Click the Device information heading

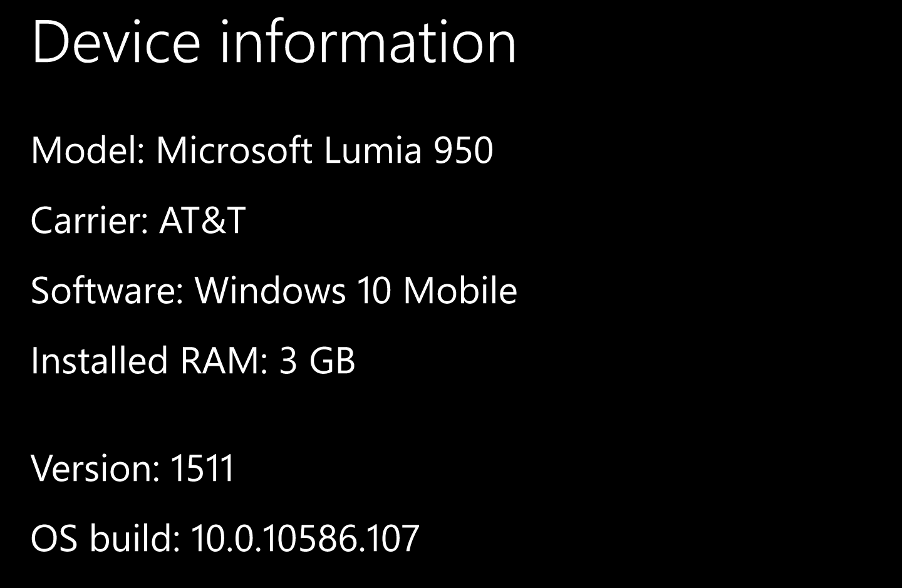tap(274, 42)
